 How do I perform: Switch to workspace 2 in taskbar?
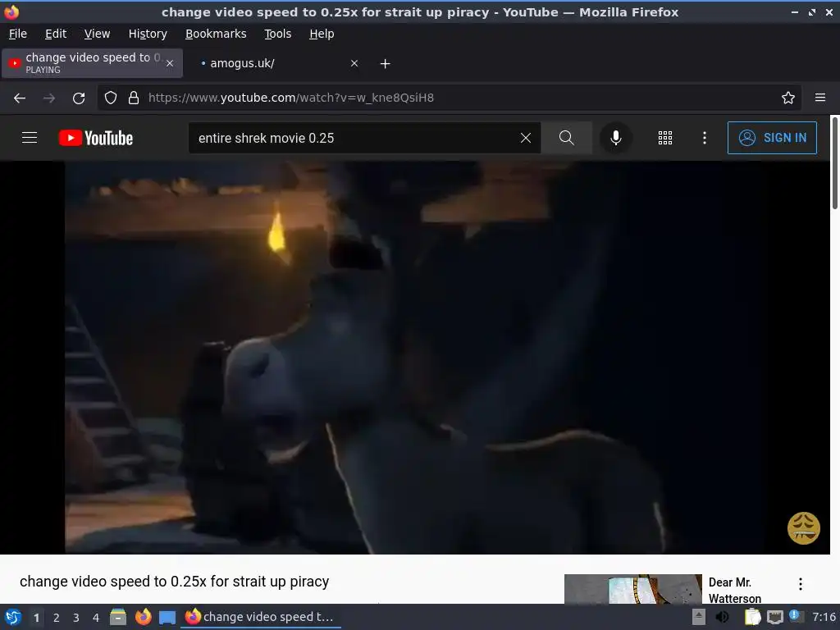tap(57, 617)
